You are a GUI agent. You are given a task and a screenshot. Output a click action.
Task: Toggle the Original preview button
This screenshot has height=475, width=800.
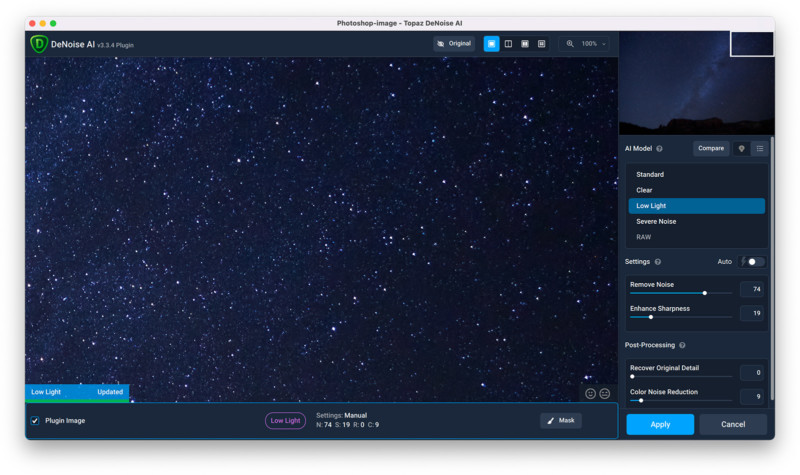pos(454,44)
